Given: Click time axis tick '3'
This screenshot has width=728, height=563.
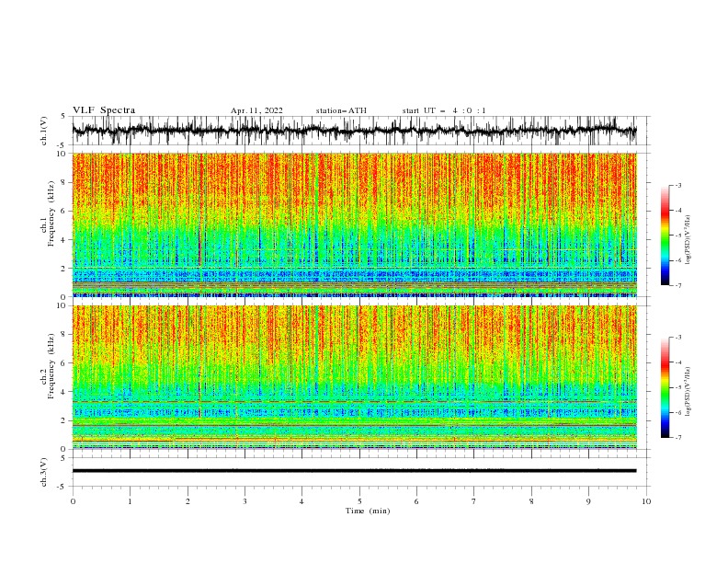Looking at the screenshot, I should [x=245, y=501].
